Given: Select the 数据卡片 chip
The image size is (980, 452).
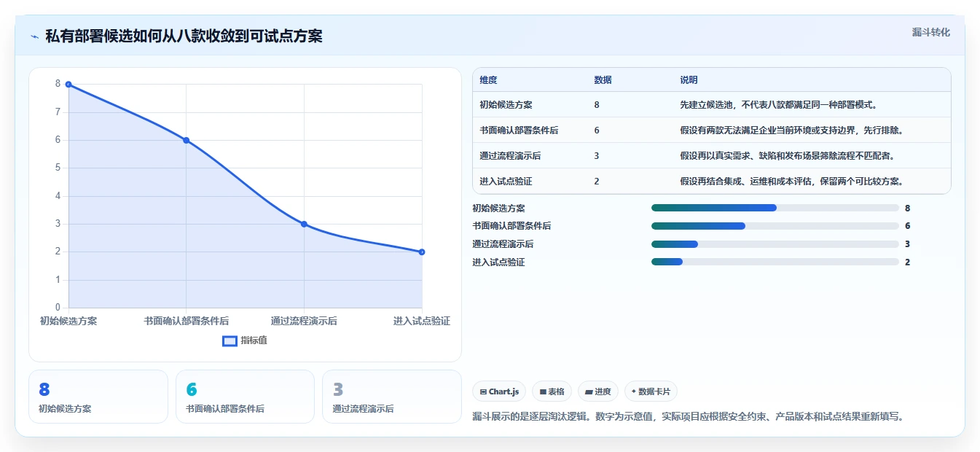Looking at the screenshot, I should pyautogui.click(x=651, y=391).
